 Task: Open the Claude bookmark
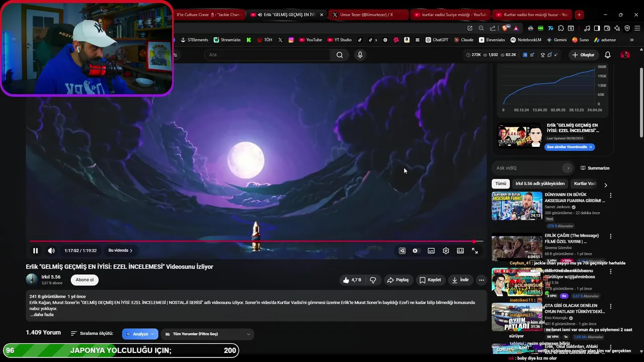click(x=463, y=40)
